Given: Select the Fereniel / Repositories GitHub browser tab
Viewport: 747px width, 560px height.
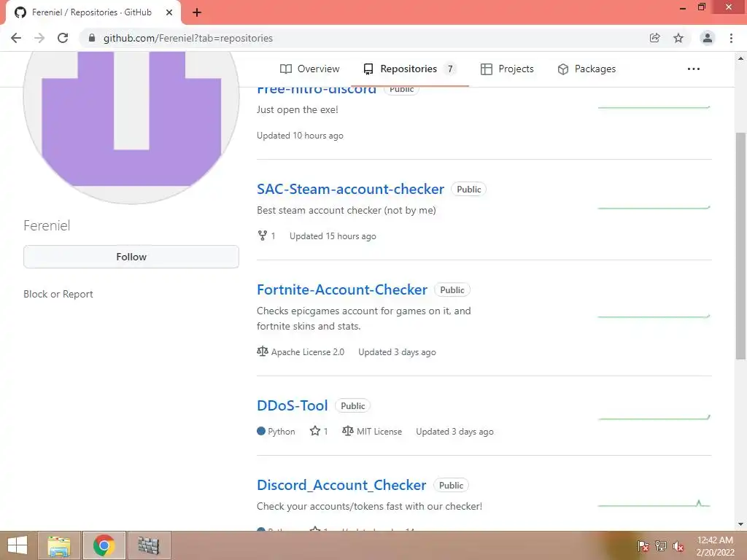Looking at the screenshot, I should pyautogui.click(x=93, y=12).
